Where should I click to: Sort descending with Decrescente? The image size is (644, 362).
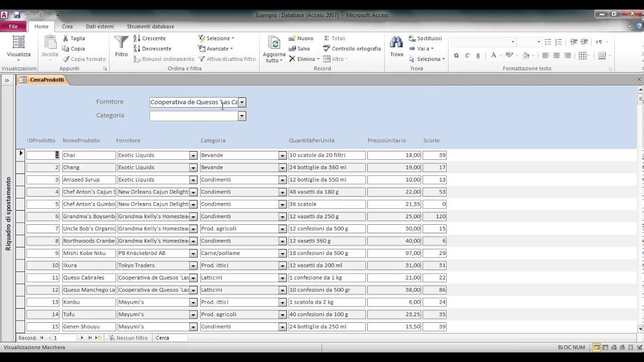click(152, 49)
